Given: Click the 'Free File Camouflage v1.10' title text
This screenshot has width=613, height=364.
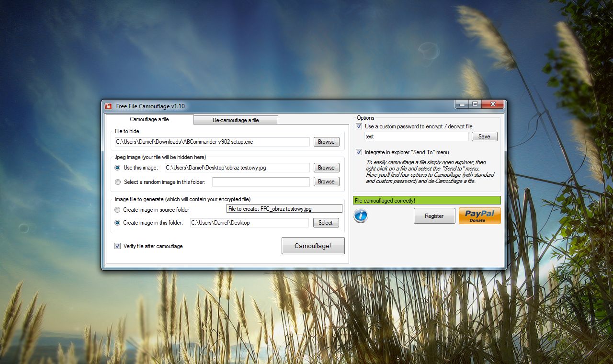Looking at the screenshot, I should click(x=150, y=106).
